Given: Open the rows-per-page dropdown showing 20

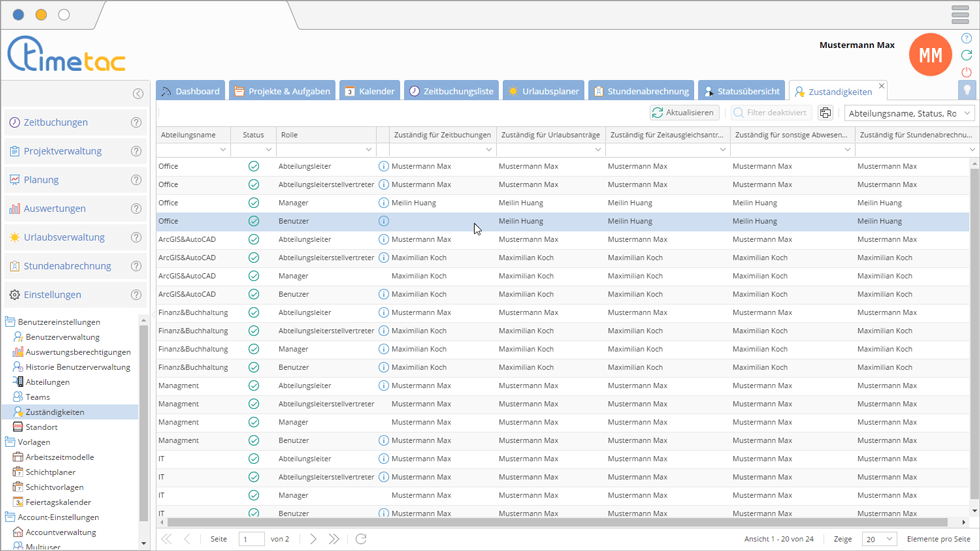Looking at the screenshot, I should coord(878,539).
